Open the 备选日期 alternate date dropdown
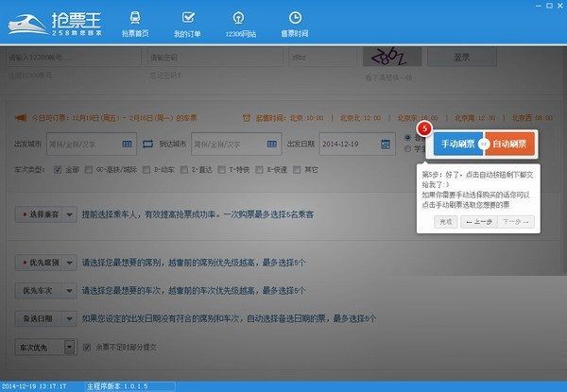 (46, 318)
